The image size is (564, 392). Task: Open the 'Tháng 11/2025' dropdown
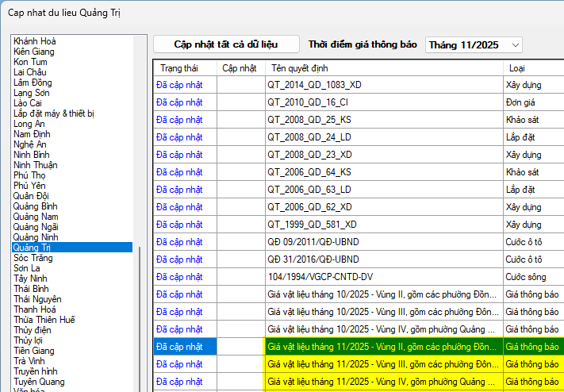[x=474, y=45]
